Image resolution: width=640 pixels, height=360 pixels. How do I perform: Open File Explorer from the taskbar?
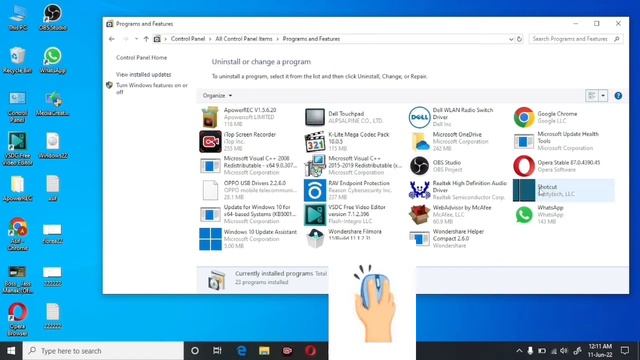pyautogui.click(x=264, y=351)
